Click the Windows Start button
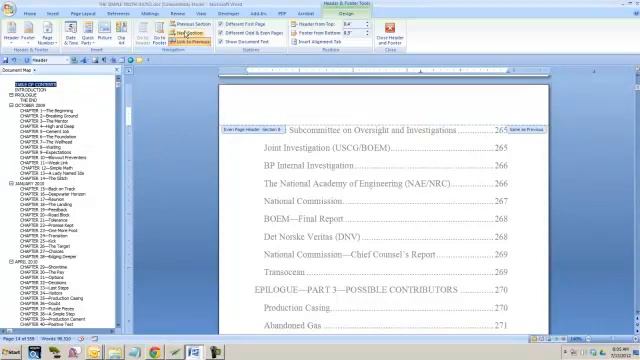Screen dimensions: 640x360 [11, 352]
